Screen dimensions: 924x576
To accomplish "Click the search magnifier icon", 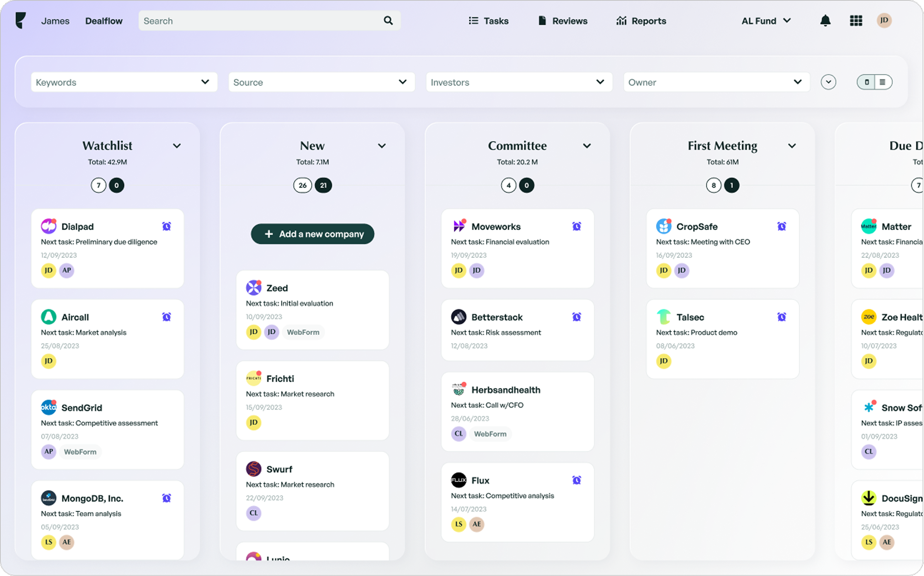I will pos(388,21).
